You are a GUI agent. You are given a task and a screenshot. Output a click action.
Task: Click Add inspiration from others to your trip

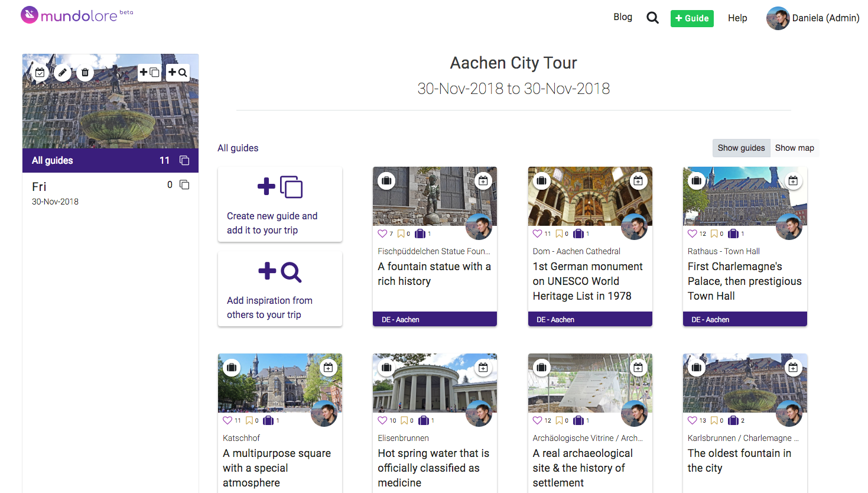pyautogui.click(x=280, y=289)
